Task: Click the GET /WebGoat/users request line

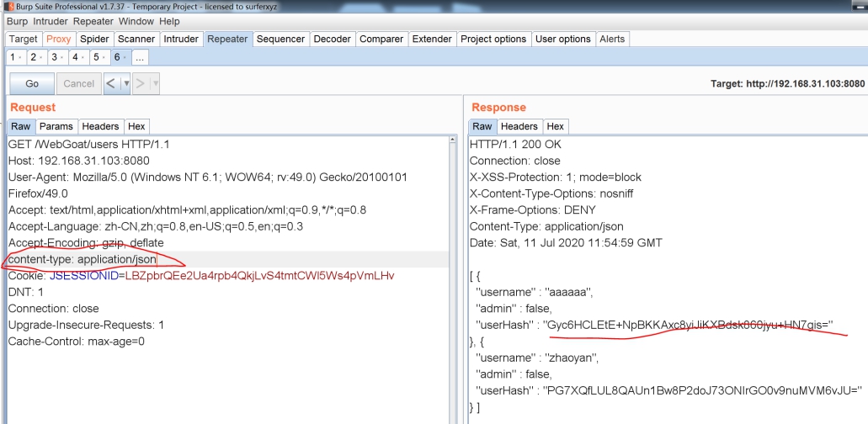Action: click(x=88, y=145)
